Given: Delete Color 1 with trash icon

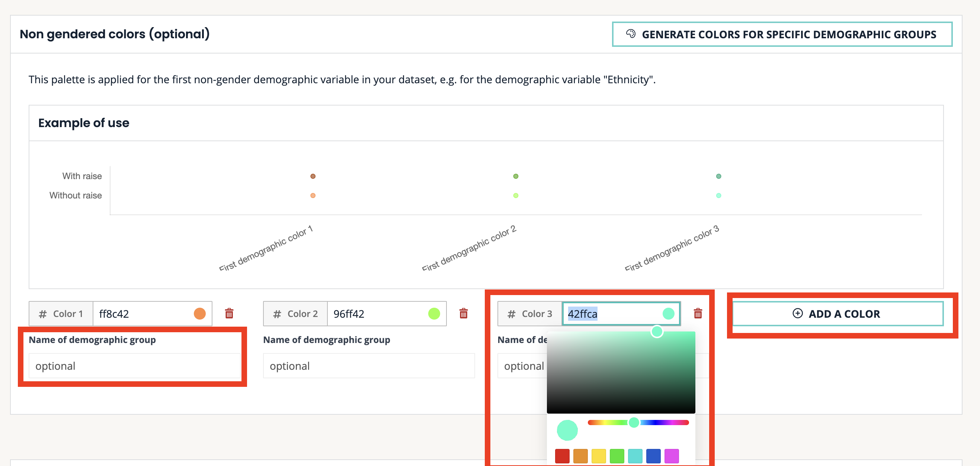Looking at the screenshot, I should pos(229,314).
